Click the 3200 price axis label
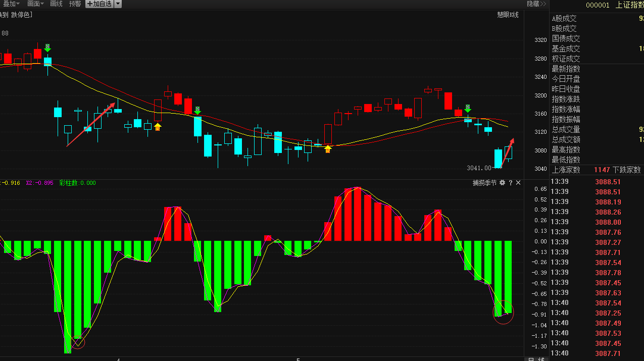The height and width of the screenshot is (361, 644). point(540,95)
